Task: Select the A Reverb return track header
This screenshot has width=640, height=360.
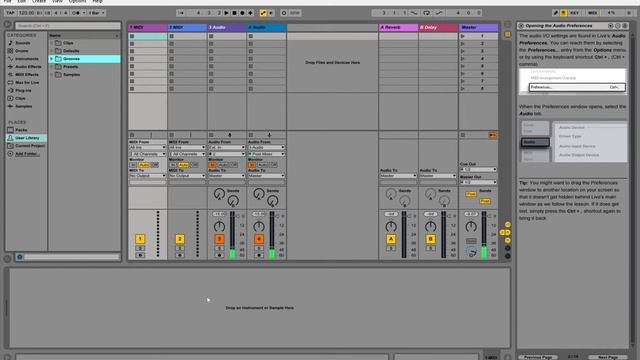Action: click(x=398, y=27)
